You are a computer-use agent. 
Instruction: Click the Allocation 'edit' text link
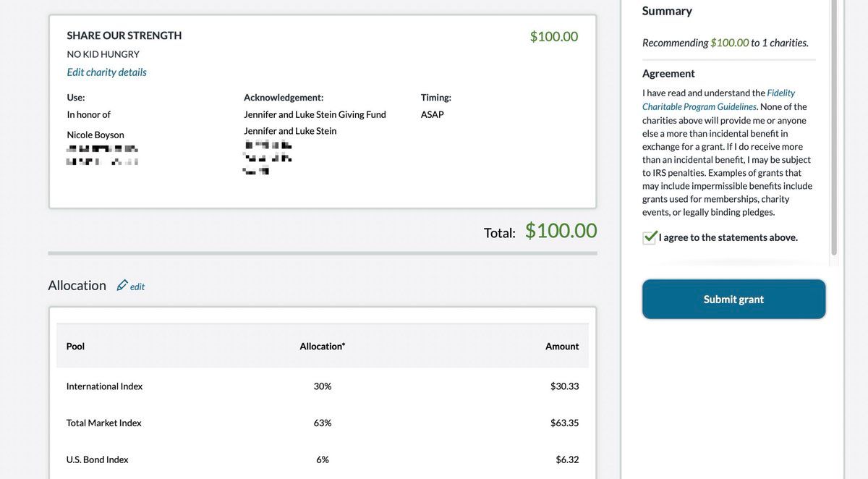pyautogui.click(x=137, y=287)
